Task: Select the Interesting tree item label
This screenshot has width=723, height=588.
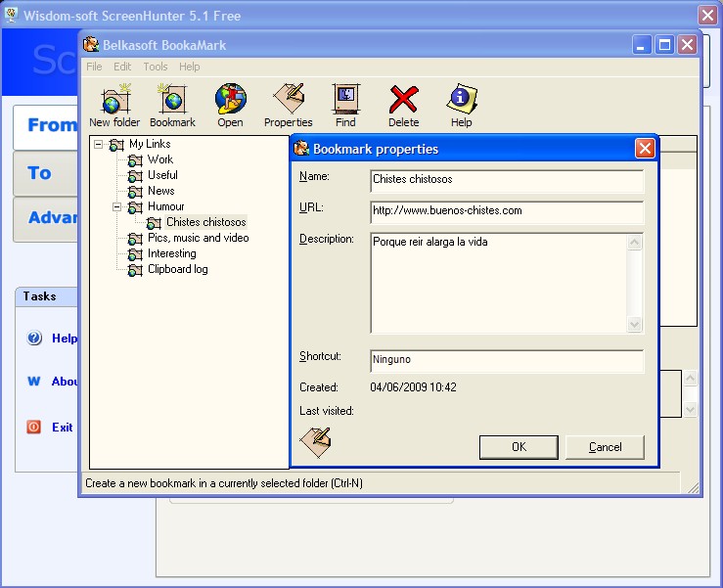Action: pos(171,253)
